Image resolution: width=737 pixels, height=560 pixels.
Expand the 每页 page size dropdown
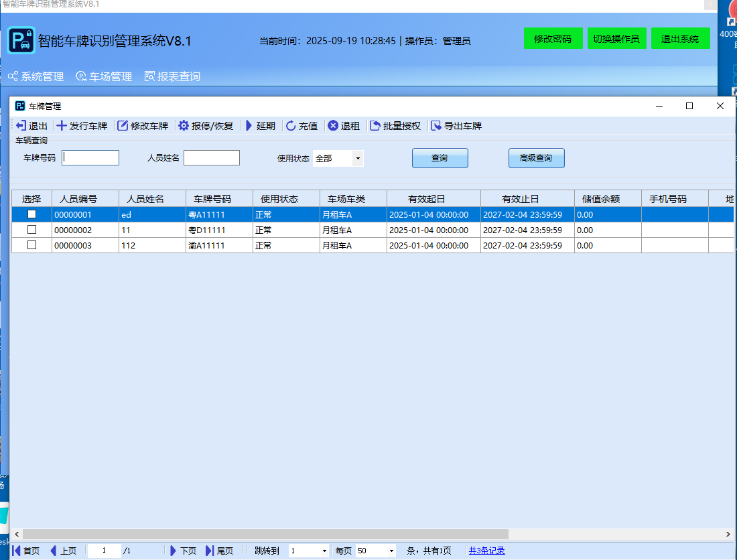[x=391, y=550]
